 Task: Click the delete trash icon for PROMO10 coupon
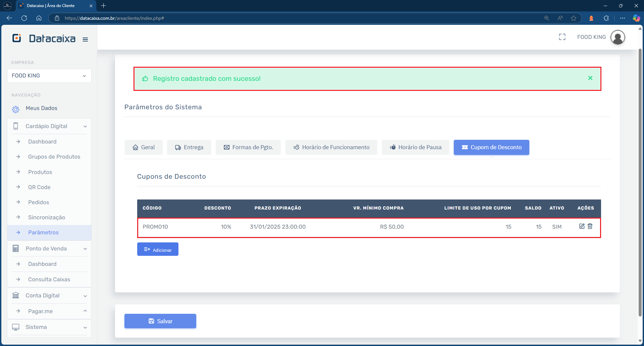tap(590, 226)
